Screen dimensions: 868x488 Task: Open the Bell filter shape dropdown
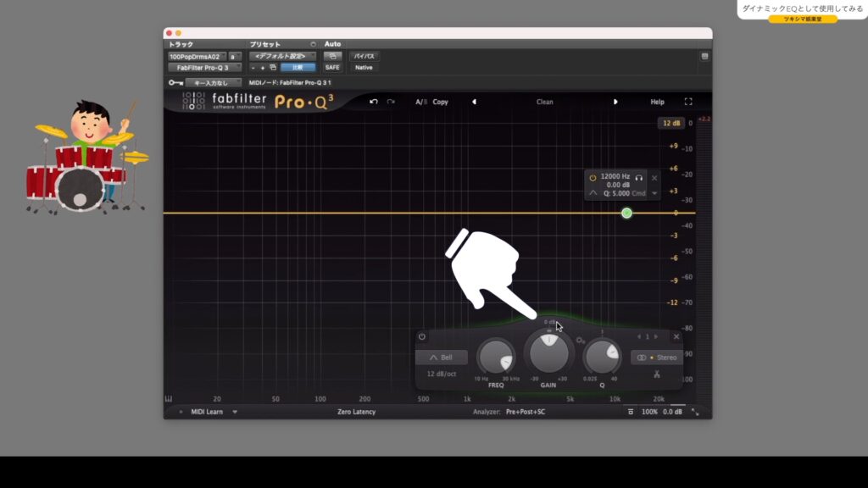click(441, 358)
